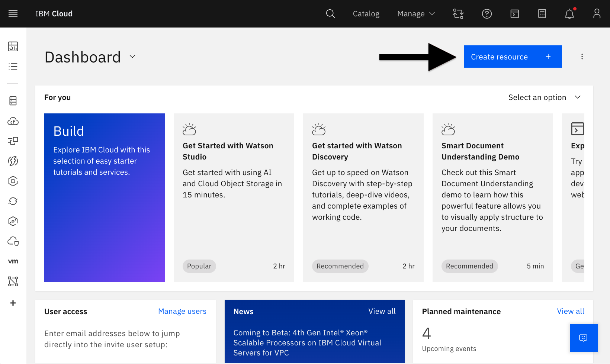
Task: Click the search magnifier icon
Action: 330,14
